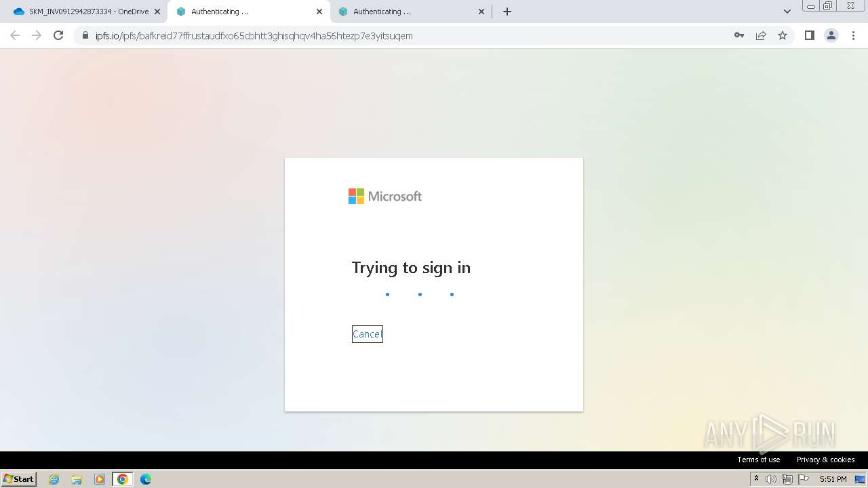Close the third Authenticating tab
Viewport: 868px width, 488px height.
point(481,12)
